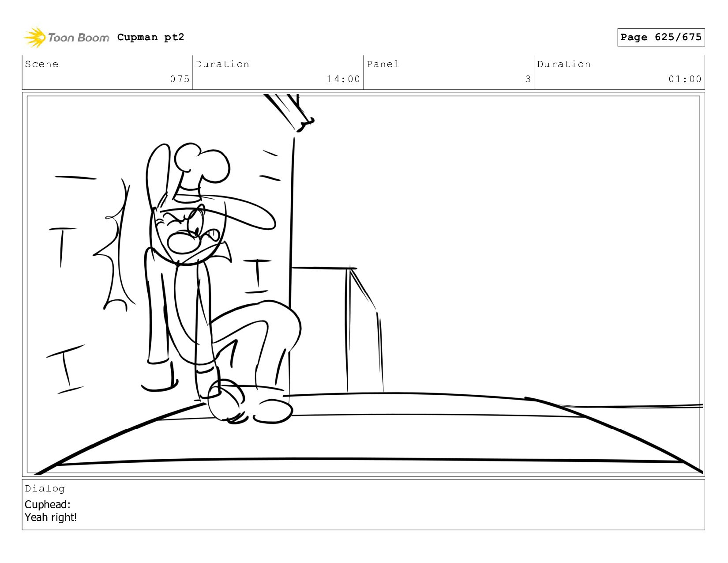Click the Toon Boom logo icon
The width and height of the screenshot is (728, 563).
point(35,37)
